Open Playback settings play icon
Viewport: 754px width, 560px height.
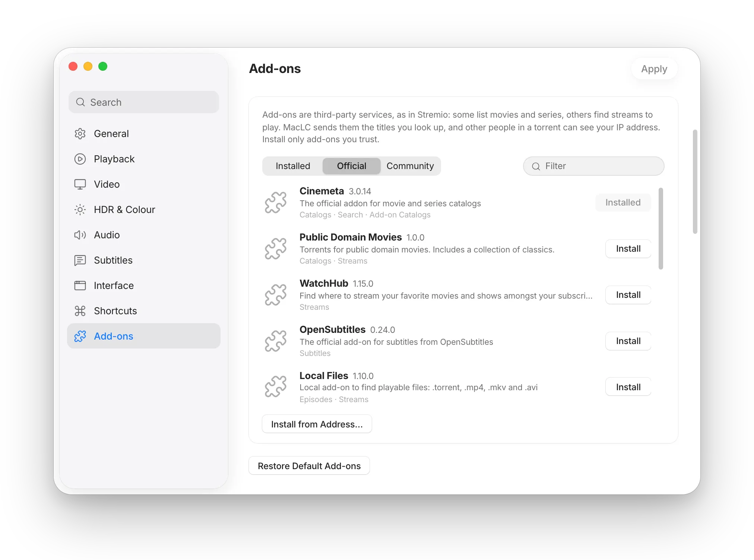tap(80, 159)
